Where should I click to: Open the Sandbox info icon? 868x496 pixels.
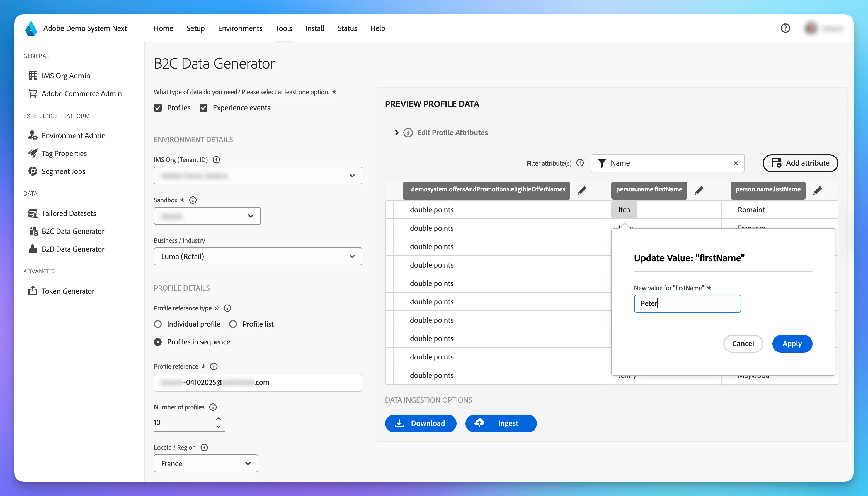(193, 200)
